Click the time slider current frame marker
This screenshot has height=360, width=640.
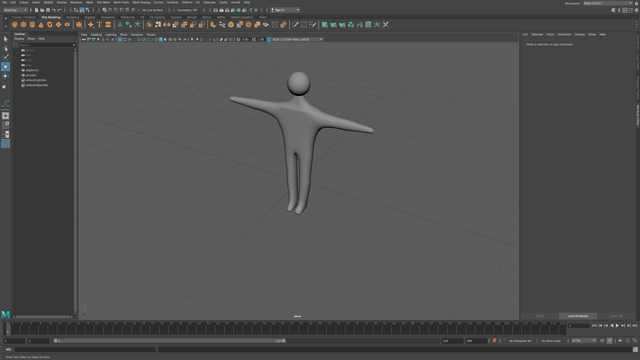[x=8, y=329]
